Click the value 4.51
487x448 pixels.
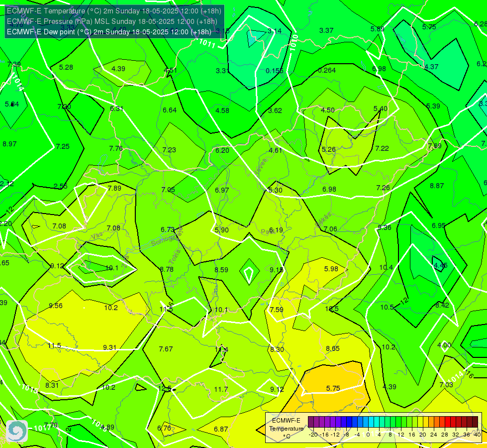(x=171, y=70)
